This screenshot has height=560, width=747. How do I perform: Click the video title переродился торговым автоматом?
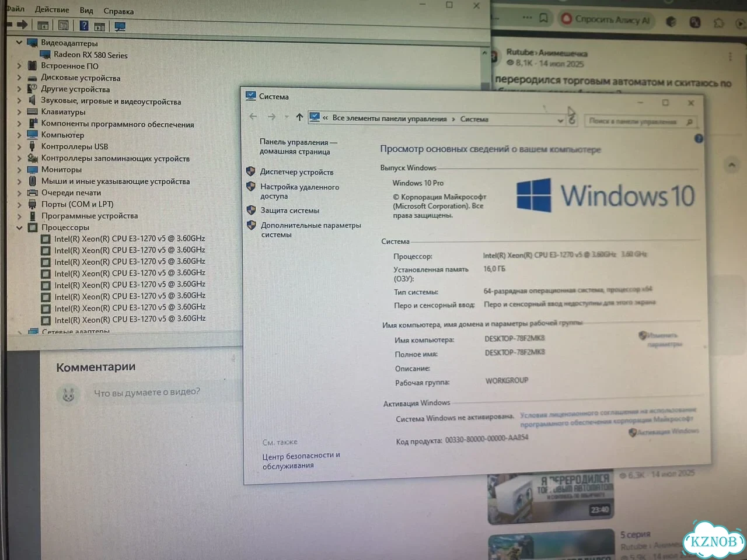613,82
